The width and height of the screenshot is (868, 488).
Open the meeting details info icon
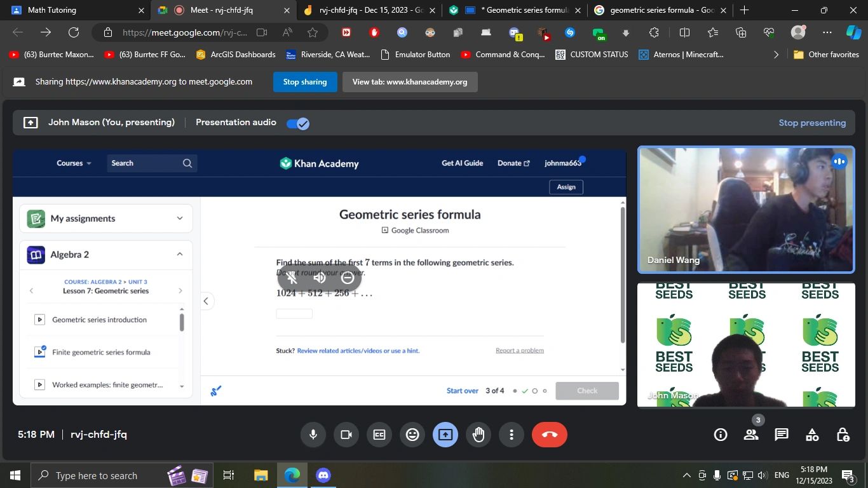(721, 435)
